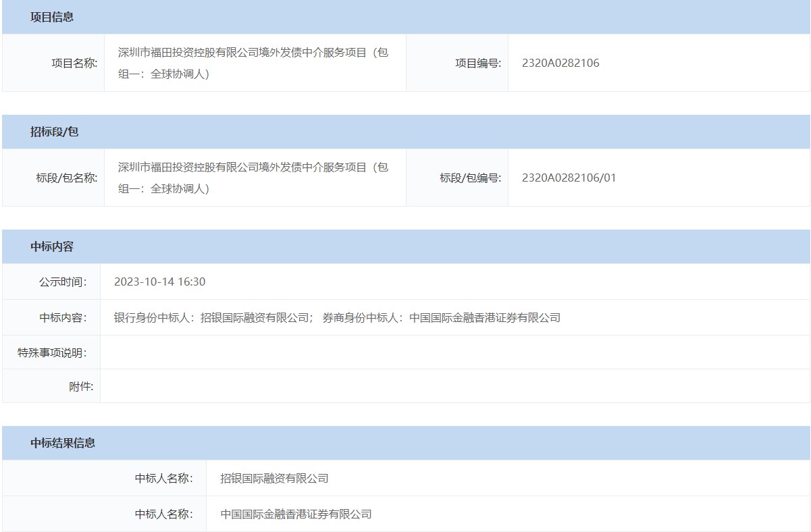Select the 标段/包名称 field label
Screen dimensions: 811x532
click(66, 178)
